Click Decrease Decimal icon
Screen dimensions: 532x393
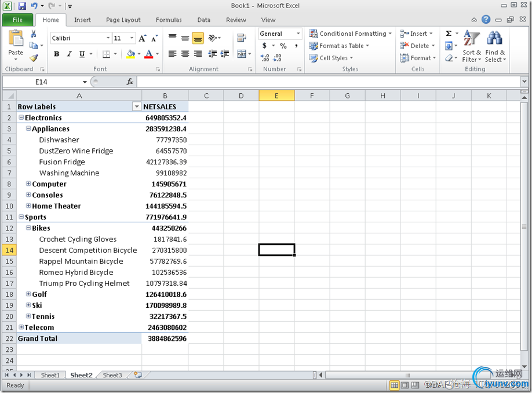click(277, 58)
